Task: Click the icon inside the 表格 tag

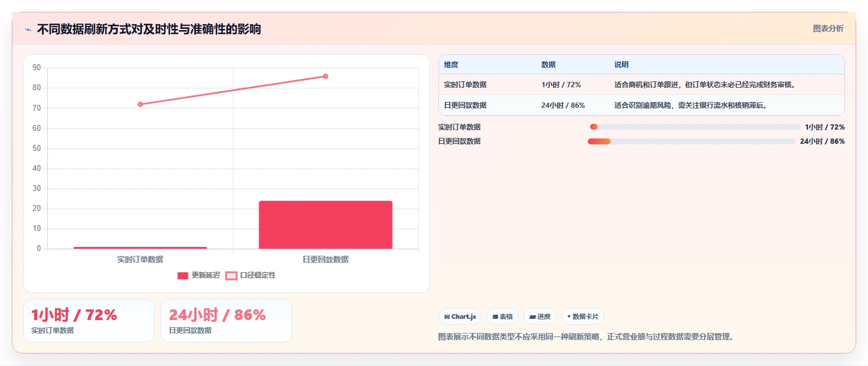Action: pos(496,316)
